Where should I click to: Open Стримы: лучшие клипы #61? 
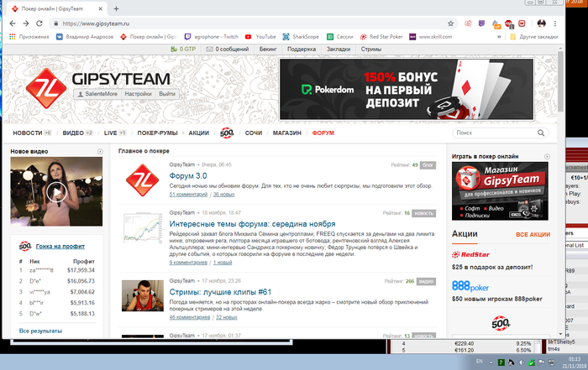(220, 292)
